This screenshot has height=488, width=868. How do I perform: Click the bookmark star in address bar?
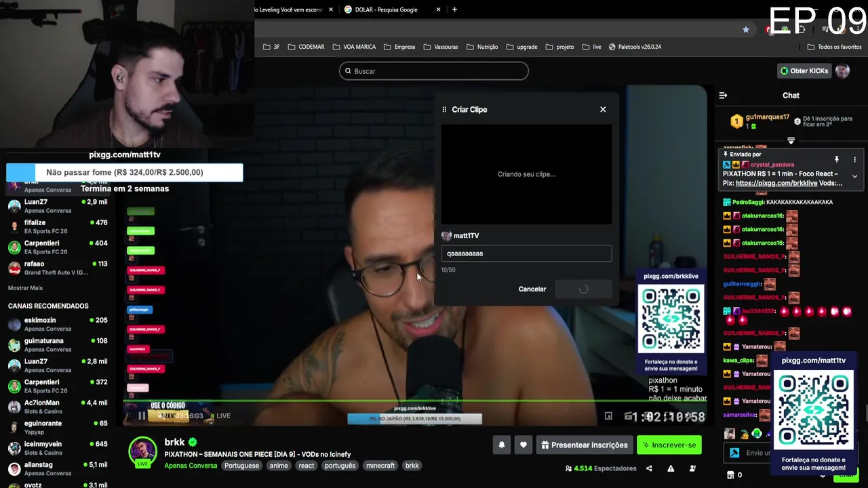coord(746,29)
